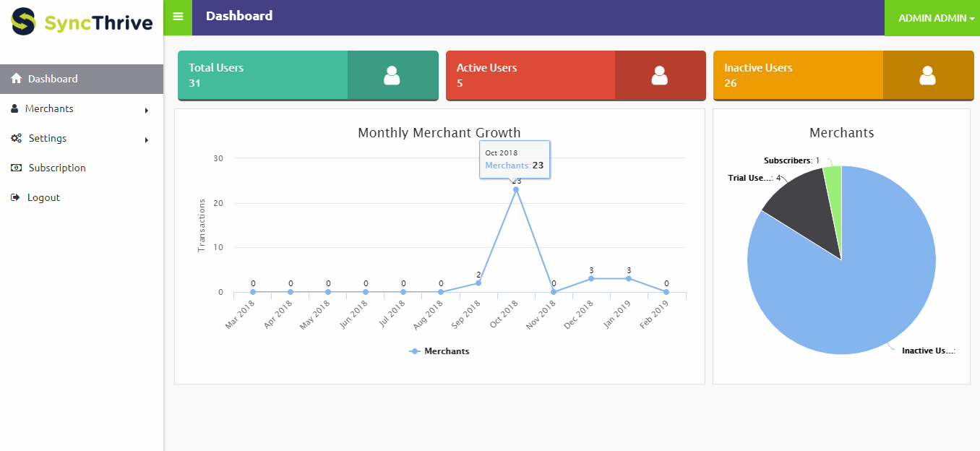Open the Inactive Users card label
Screen dimensions: 980x451
point(758,68)
